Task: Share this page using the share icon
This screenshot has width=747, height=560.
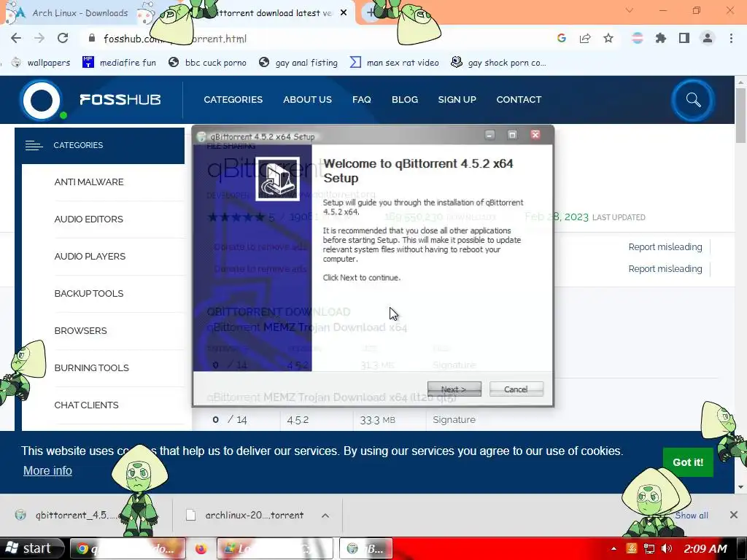Action: [x=585, y=39]
